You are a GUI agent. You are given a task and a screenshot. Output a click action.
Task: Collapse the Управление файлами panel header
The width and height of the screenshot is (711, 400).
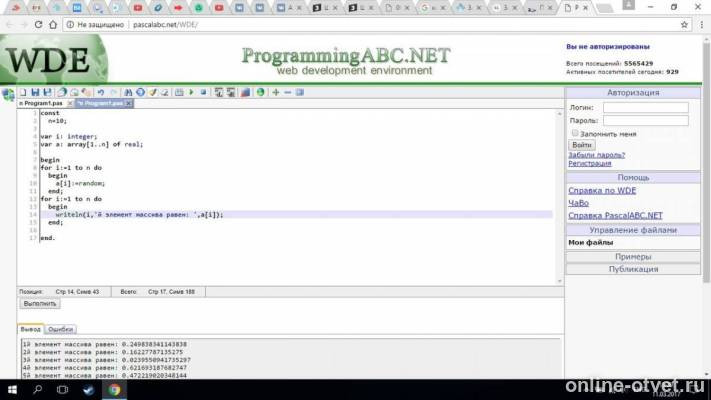tap(633, 230)
